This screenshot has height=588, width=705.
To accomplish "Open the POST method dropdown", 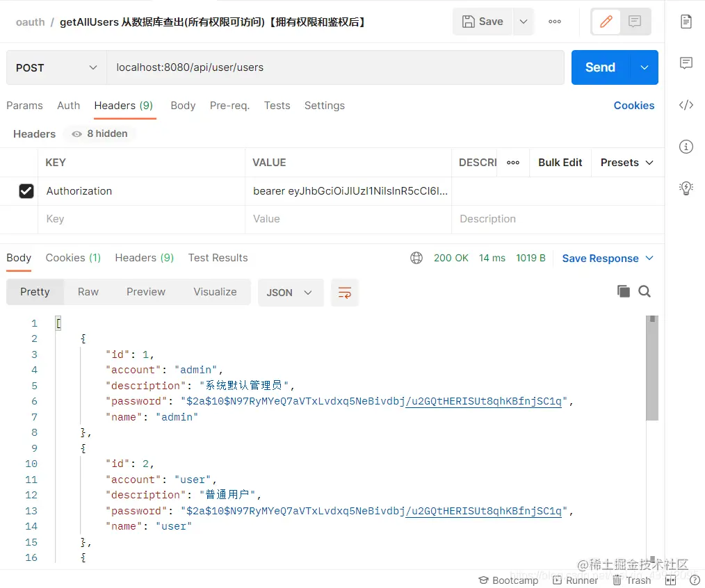I will 56,68.
